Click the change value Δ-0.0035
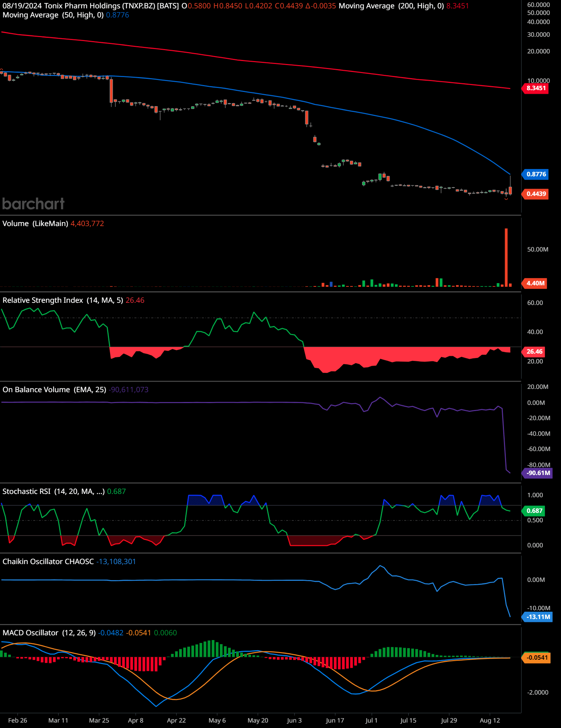Screen dimensions: 561x728 pos(321,6)
